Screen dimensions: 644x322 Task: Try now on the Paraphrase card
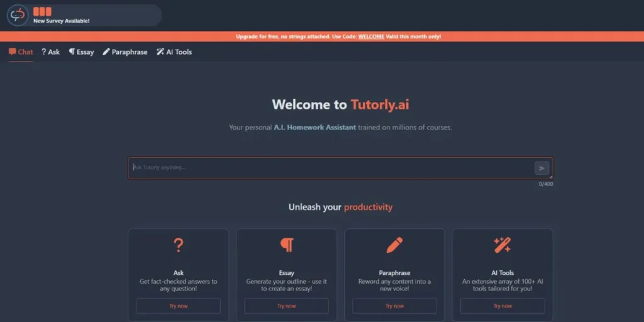tap(395, 306)
